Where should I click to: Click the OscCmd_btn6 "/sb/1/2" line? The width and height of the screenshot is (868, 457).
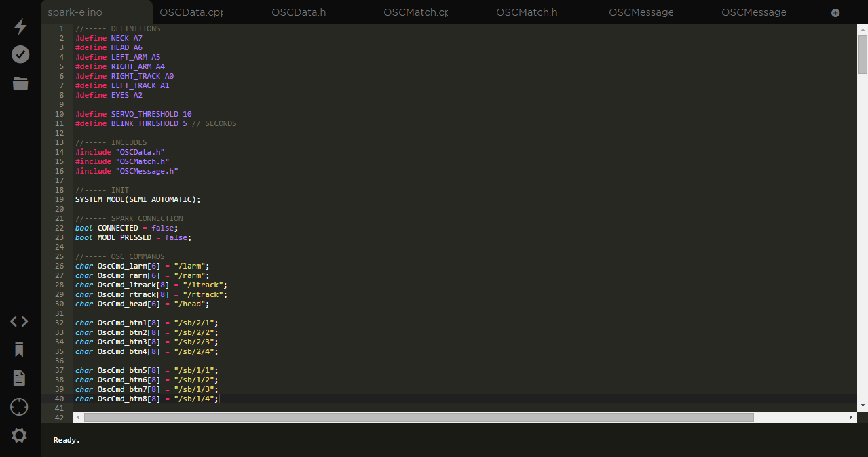147,380
